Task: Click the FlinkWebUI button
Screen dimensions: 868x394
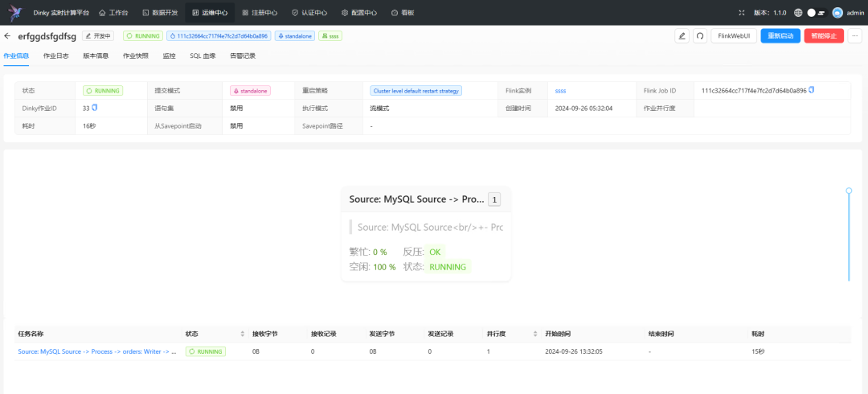Action: pos(734,36)
